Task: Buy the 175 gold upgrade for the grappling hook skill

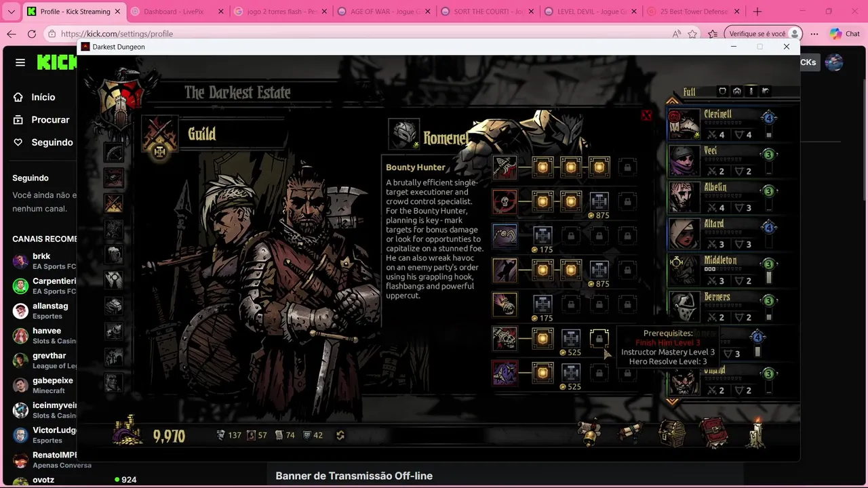Action: click(x=542, y=236)
